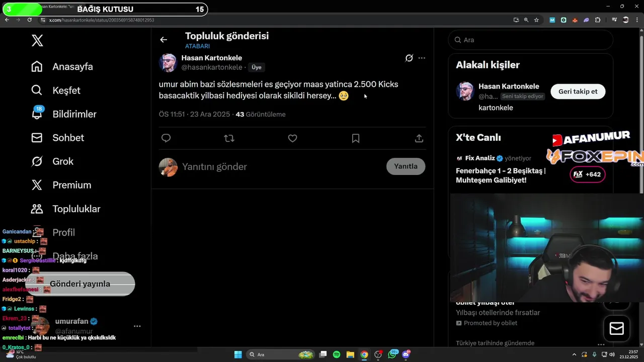Click the orange fox extension icon
The height and width of the screenshot is (362, 644).
click(575, 20)
